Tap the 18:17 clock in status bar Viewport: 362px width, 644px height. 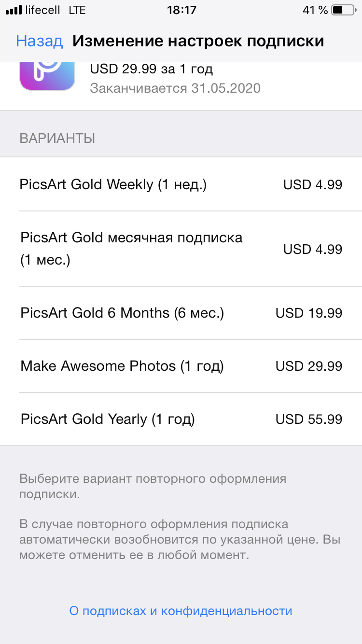(x=181, y=10)
